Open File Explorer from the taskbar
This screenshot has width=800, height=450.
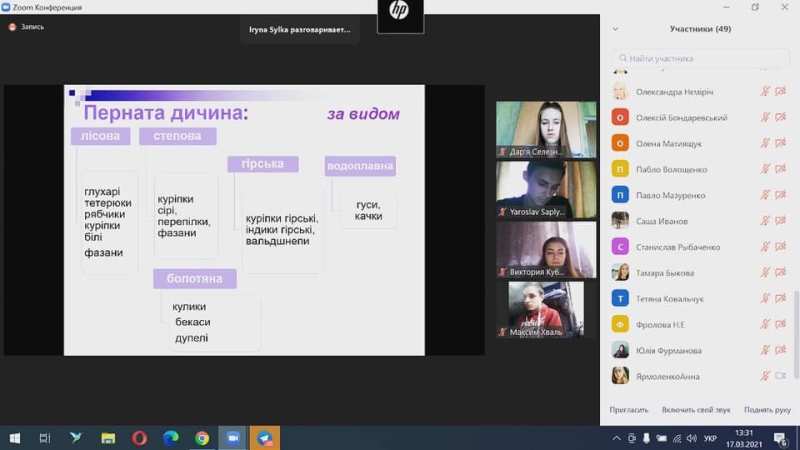click(x=108, y=438)
